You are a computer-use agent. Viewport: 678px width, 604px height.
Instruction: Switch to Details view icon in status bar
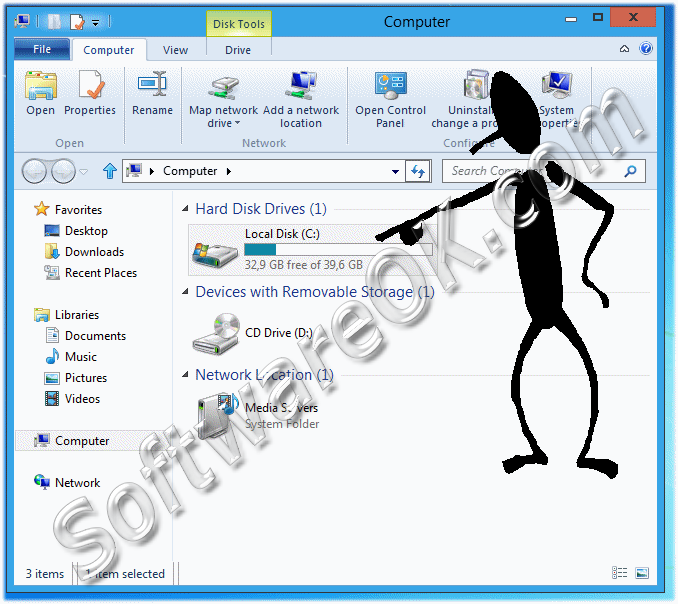tap(619, 573)
